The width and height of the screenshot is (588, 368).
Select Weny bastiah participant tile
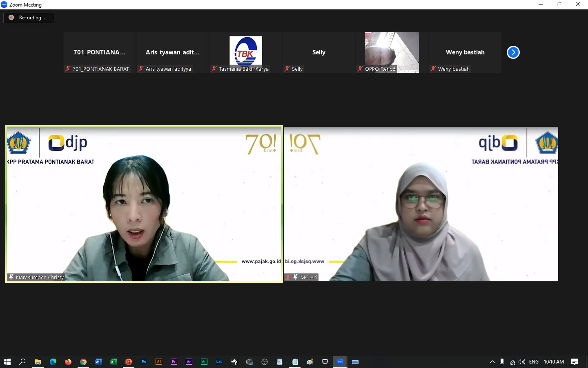pyautogui.click(x=465, y=52)
